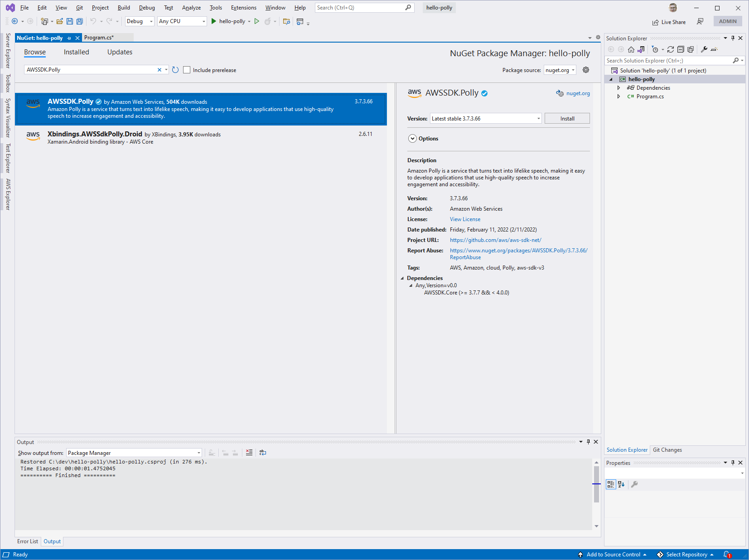The width and height of the screenshot is (749, 560).
Task: Open the Build menu
Action: coord(124,8)
